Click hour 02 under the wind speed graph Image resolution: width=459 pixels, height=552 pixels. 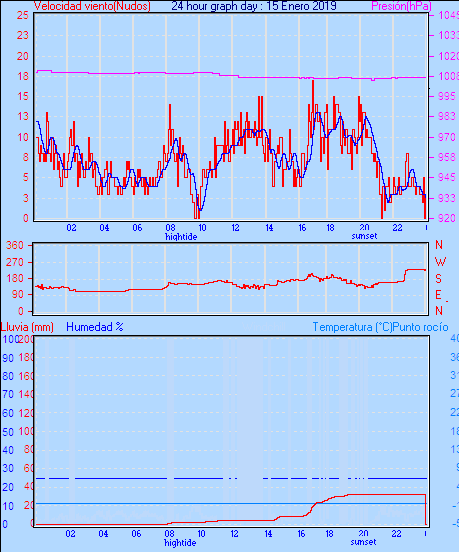point(71,228)
